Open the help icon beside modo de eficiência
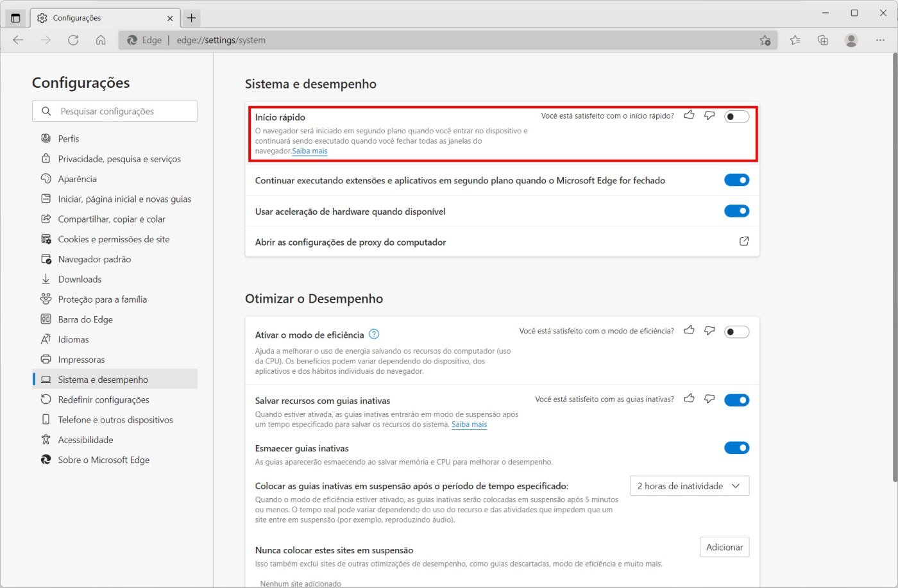898x588 pixels. coord(375,334)
